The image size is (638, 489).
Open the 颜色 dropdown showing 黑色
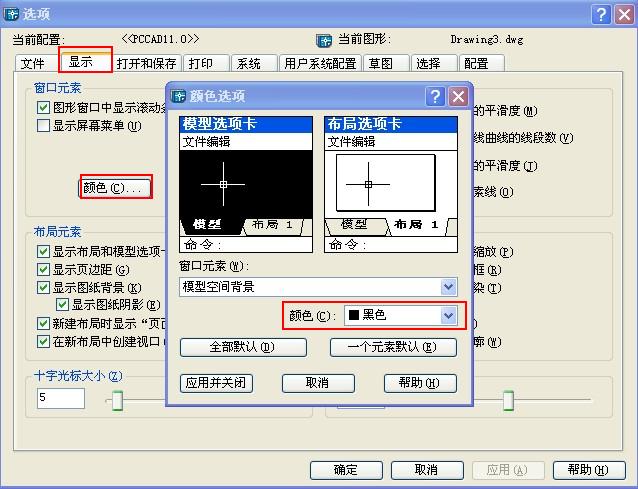[448, 315]
